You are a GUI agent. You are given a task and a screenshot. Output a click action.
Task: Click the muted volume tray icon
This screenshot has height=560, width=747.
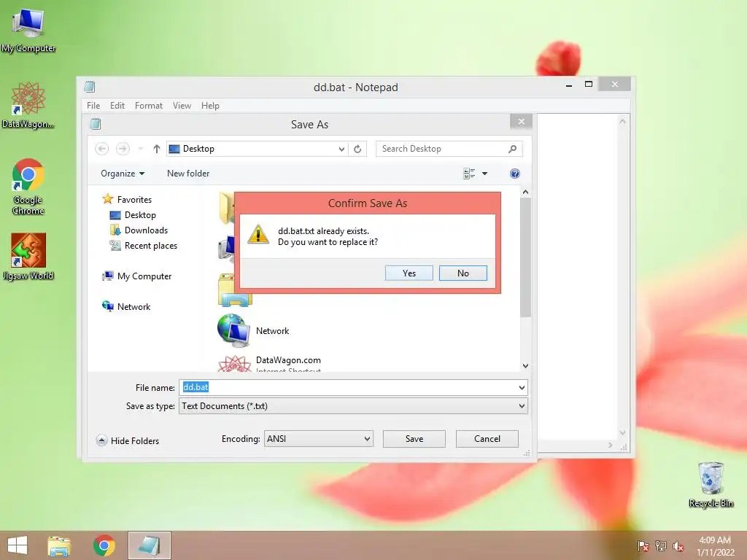[x=678, y=546]
